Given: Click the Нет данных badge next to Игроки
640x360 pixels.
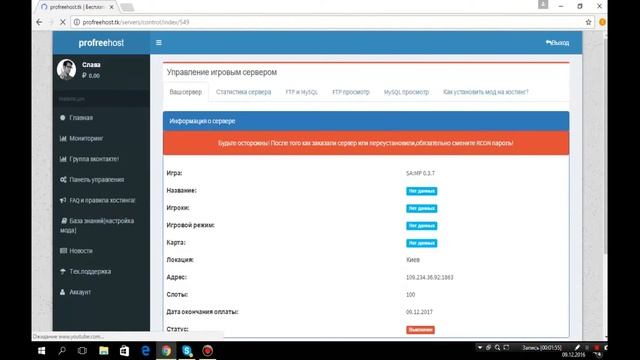Looking at the screenshot, I should pyautogui.click(x=422, y=209).
